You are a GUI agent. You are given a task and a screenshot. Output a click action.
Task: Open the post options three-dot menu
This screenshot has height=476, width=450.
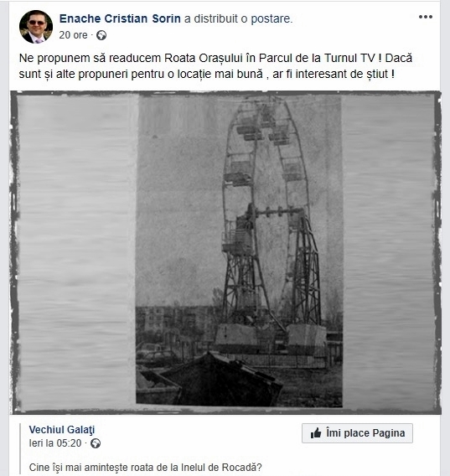tap(426, 17)
